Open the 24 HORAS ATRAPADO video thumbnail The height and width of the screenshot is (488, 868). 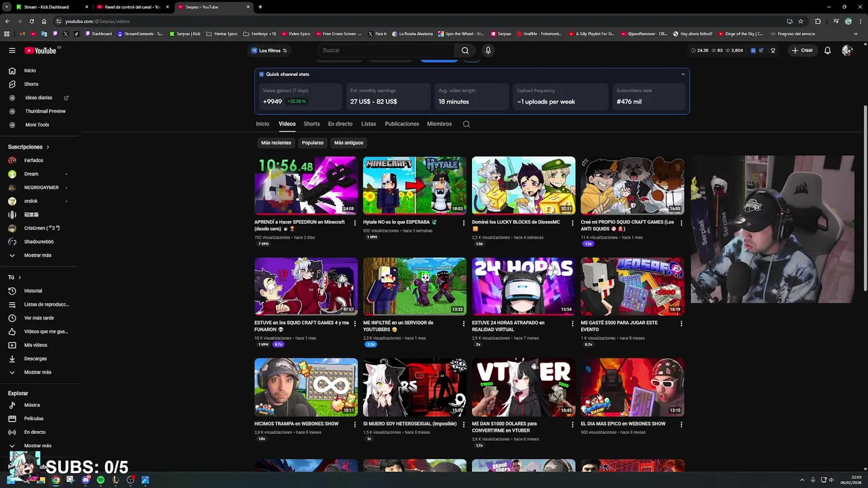coord(524,286)
